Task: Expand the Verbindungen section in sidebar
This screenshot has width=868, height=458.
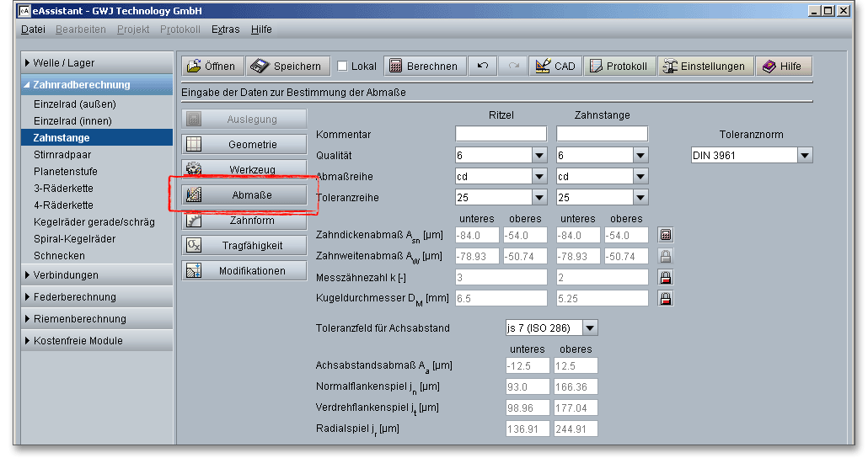Action: (x=66, y=275)
